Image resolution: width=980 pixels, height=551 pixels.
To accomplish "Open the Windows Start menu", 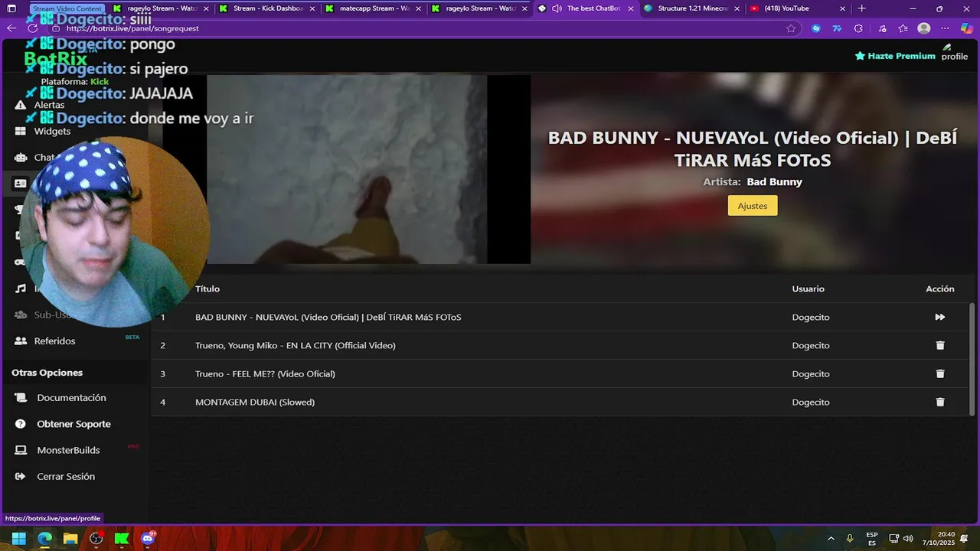I will pos(18,539).
